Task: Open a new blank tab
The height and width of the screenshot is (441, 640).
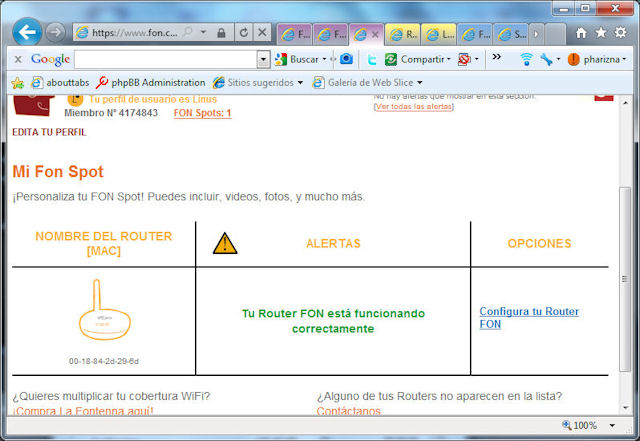Action: [555, 34]
